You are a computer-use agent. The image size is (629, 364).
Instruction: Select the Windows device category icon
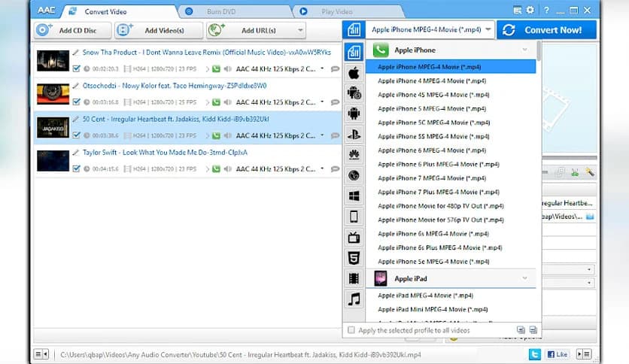(x=354, y=196)
